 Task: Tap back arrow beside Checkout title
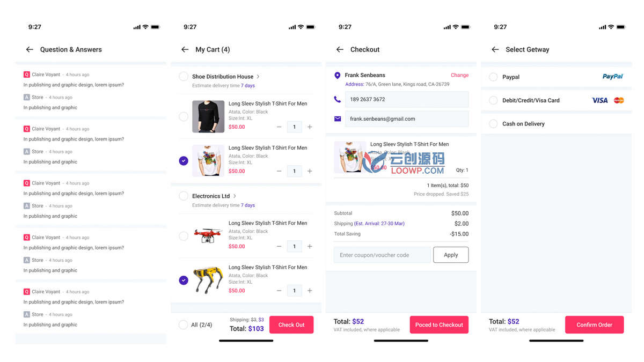tap(340, 49)
